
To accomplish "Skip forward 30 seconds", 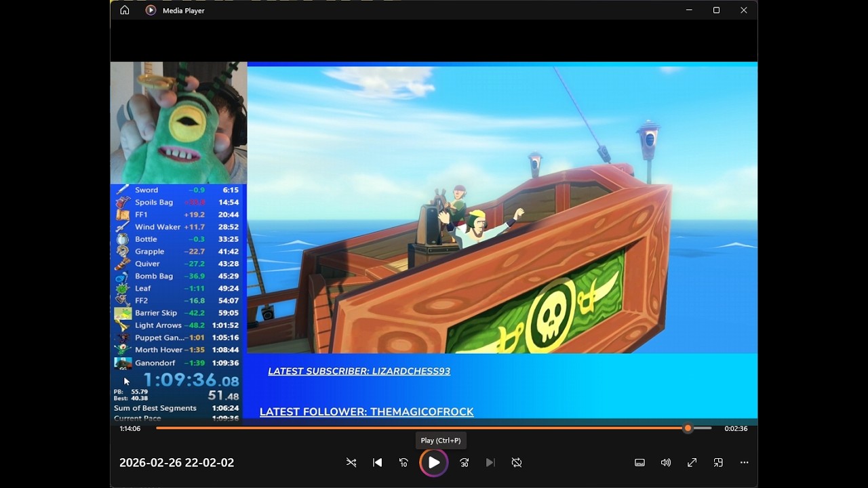I will (465, 462).
